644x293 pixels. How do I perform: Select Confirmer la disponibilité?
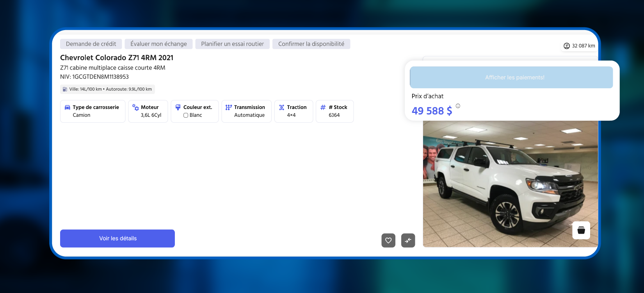(311, 44)
